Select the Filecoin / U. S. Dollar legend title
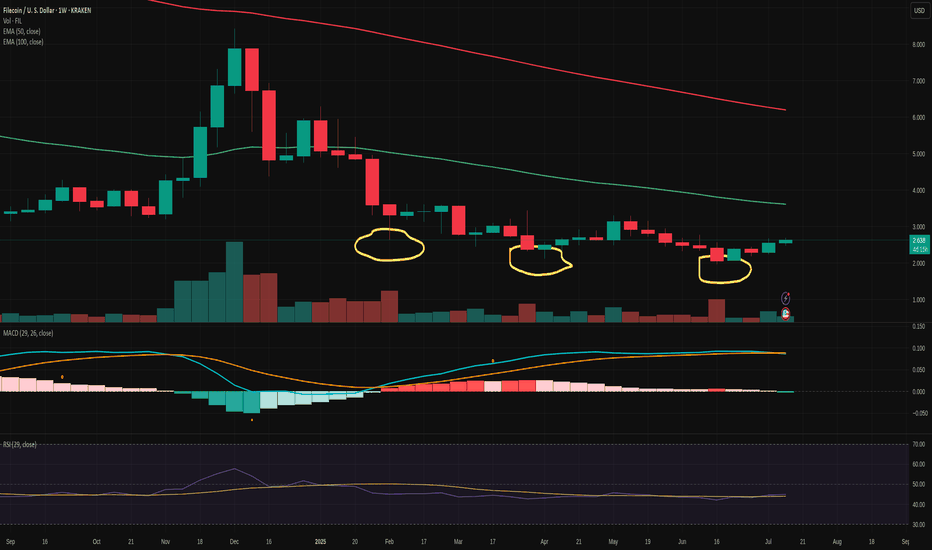The width and height of the screenshot is (932, 550). 47,10
